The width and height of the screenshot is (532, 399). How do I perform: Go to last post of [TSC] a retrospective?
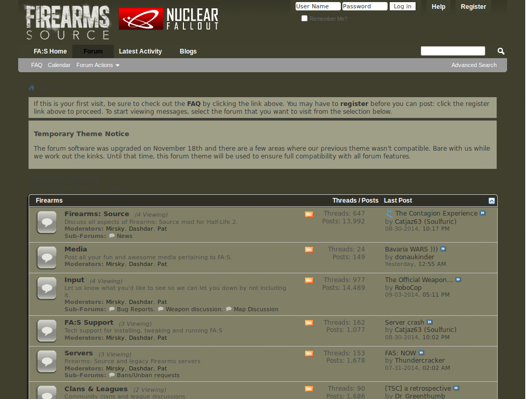tap(456, 388)
